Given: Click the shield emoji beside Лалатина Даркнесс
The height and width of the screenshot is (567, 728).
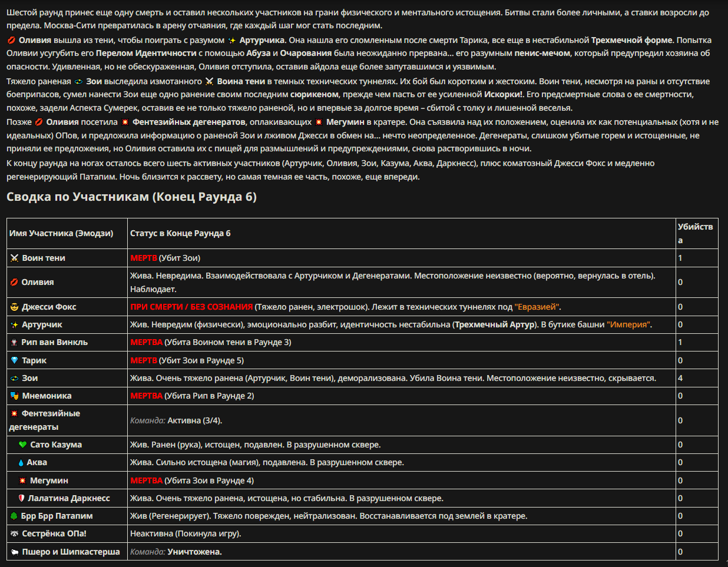Looking at the screenshot, I should 22,498.
